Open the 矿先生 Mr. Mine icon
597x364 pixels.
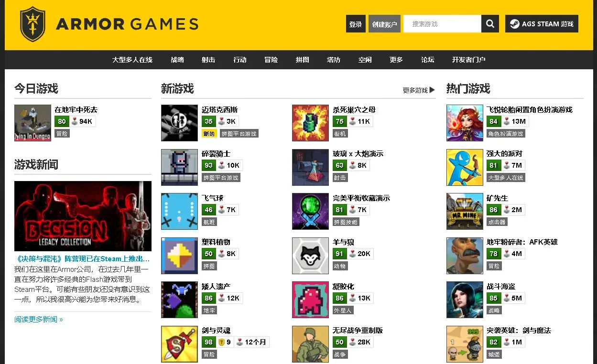click(465, 211)
